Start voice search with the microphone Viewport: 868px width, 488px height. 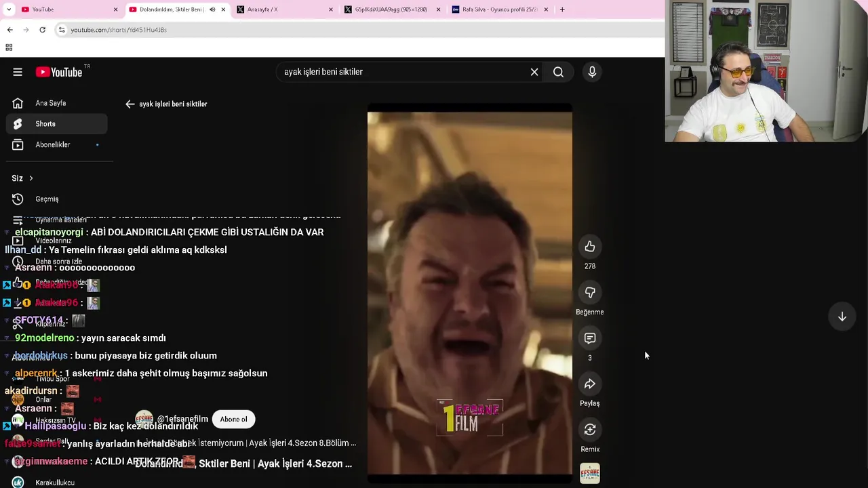[592, 72]
